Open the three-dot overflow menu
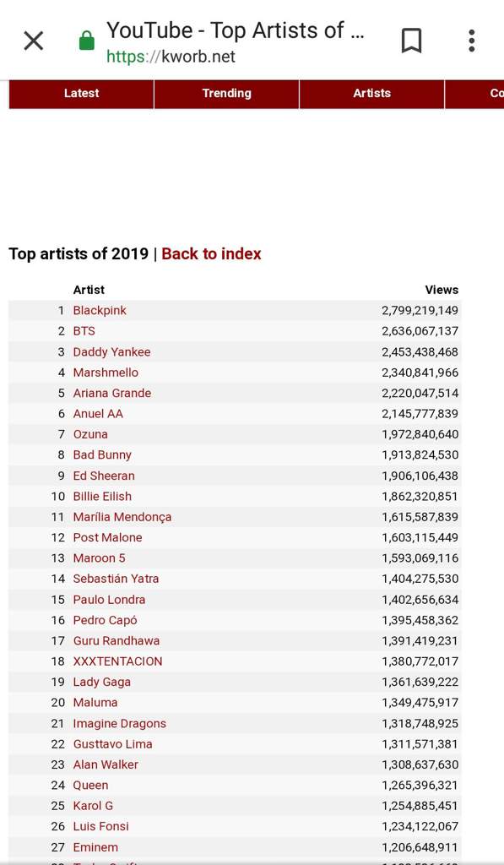Screen dimensions: 504x865 [471, 41]
